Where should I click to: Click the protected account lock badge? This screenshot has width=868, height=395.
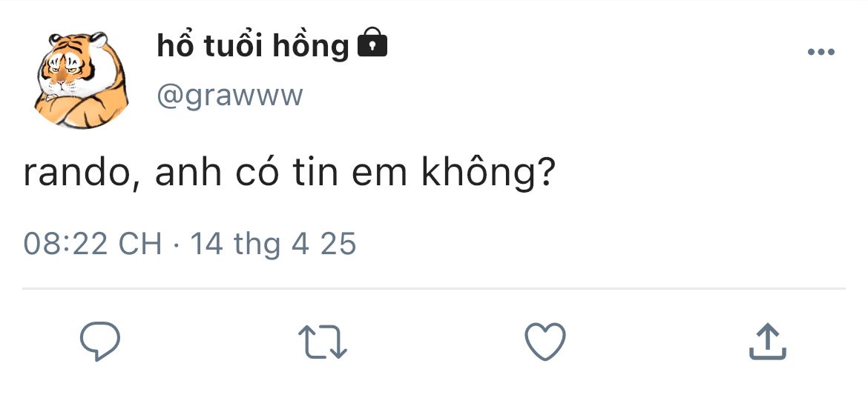pyautogui.click(x=372, y=42)
